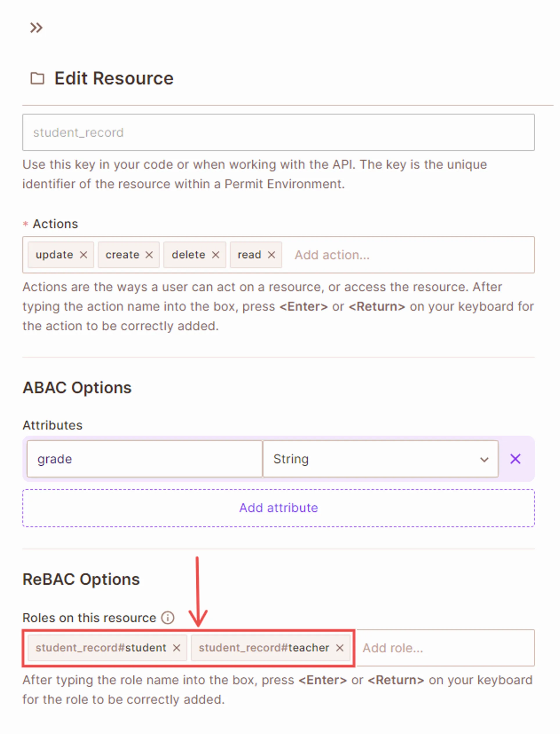Remove the update action tag
Viewport: 560px width, 734px height.
(x=83, y=255)
